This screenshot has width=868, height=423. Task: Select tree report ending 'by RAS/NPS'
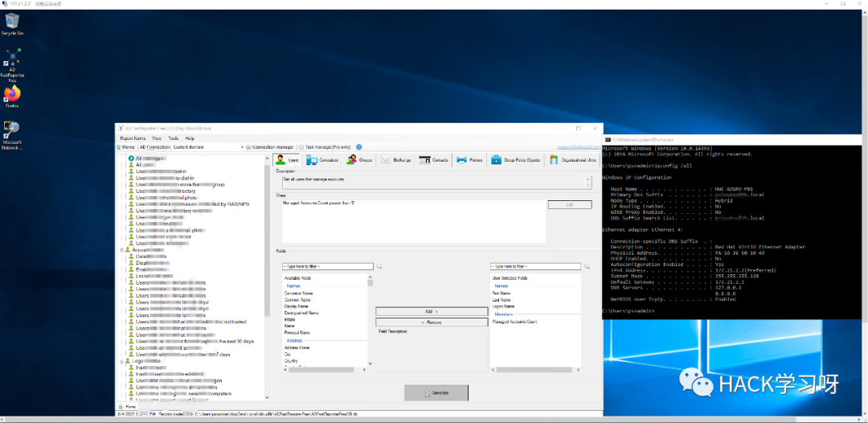click(189, 203)
